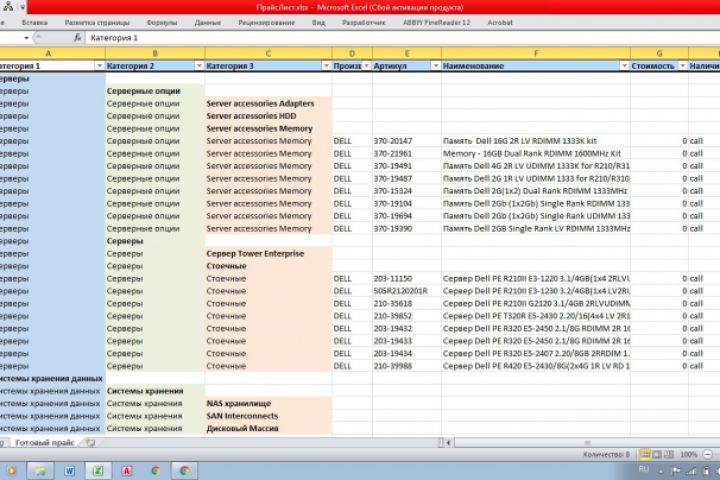Expand the Name Box dropdown arrow
Screen dimensions: 720x480
coord(26,38)
